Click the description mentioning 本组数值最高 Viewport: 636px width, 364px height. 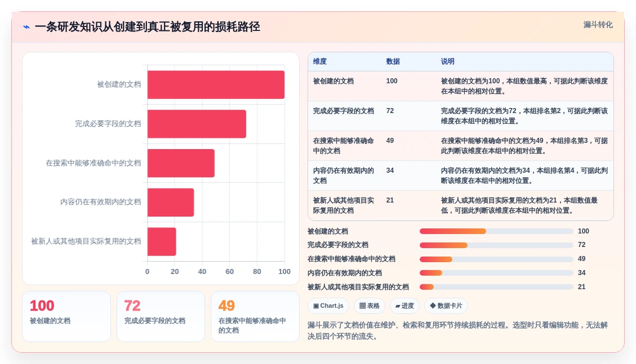(x=524, y=86)
